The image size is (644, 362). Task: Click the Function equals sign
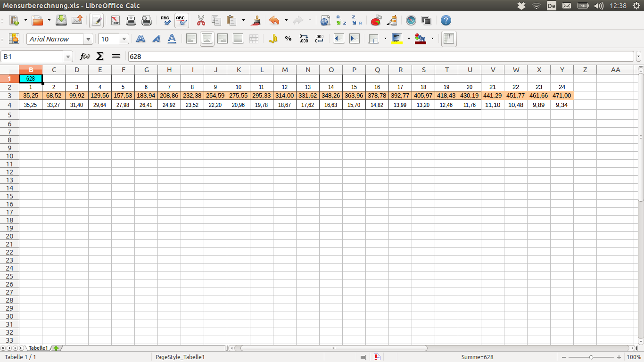(116, 56)
